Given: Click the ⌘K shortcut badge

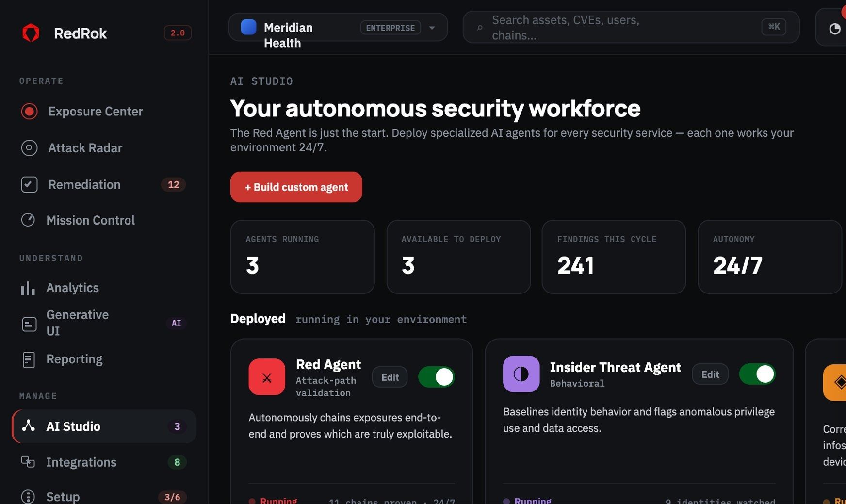Looking at the screenshot, I should point(774,27).
